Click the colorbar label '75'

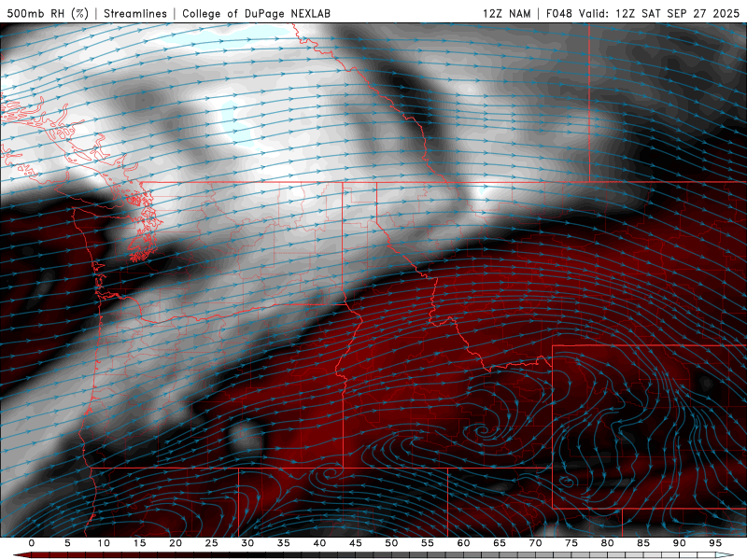coord(571,543)
